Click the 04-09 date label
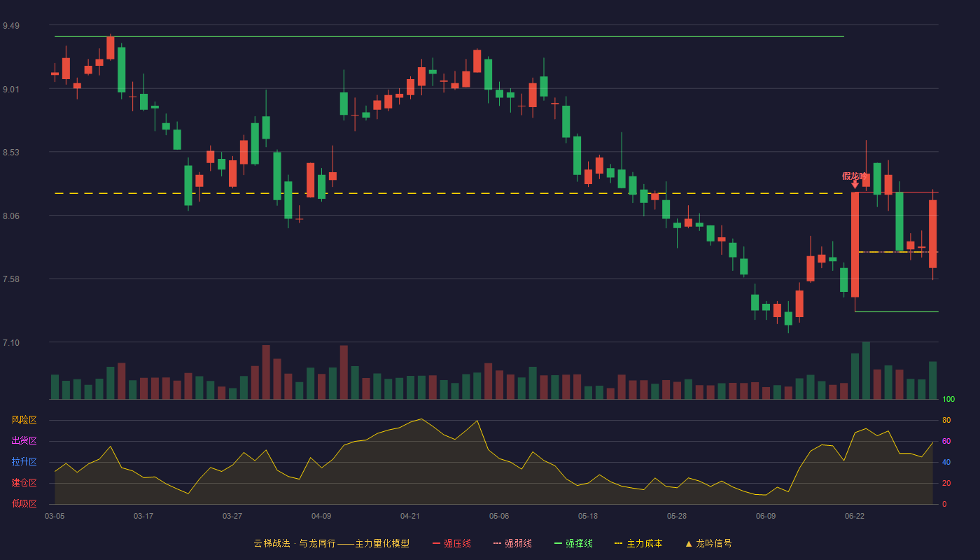This screenshot has height=560, width=980. pos(321,516)
